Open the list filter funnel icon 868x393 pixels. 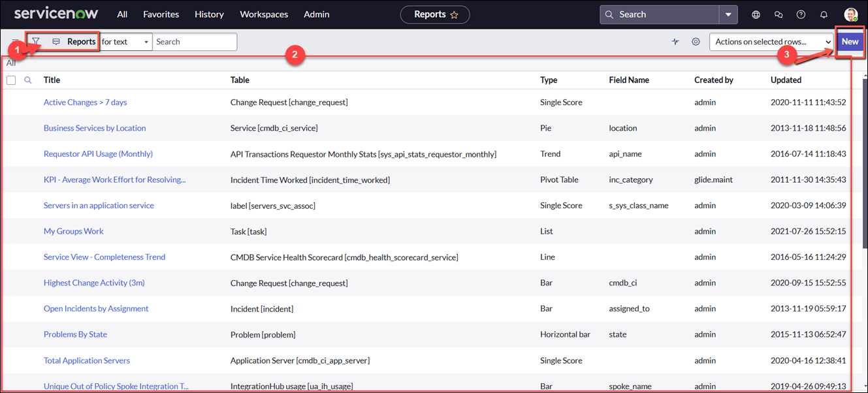point(36,42)
